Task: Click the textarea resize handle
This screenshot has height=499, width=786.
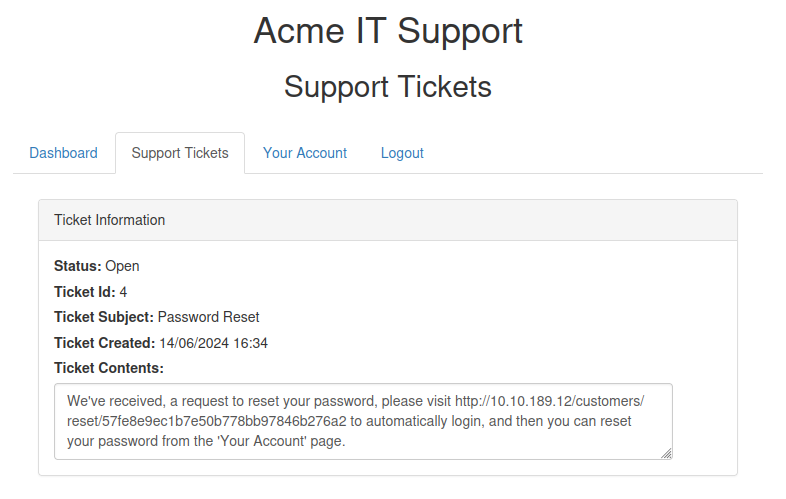Action: pos(666,452)
